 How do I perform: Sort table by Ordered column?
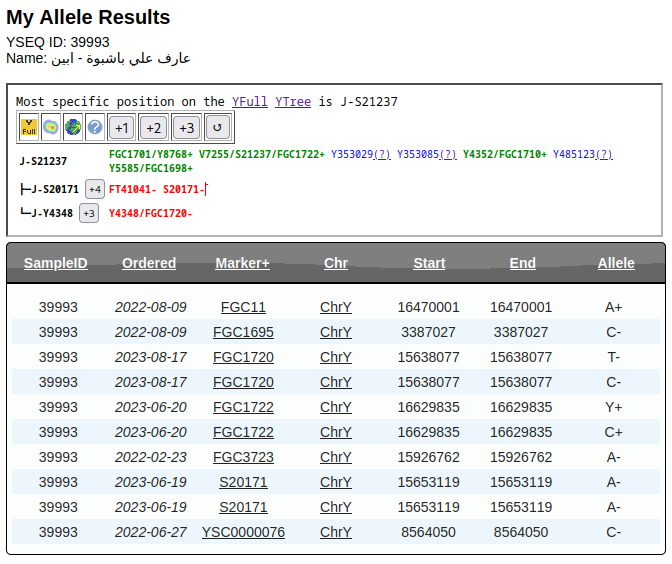149,263
